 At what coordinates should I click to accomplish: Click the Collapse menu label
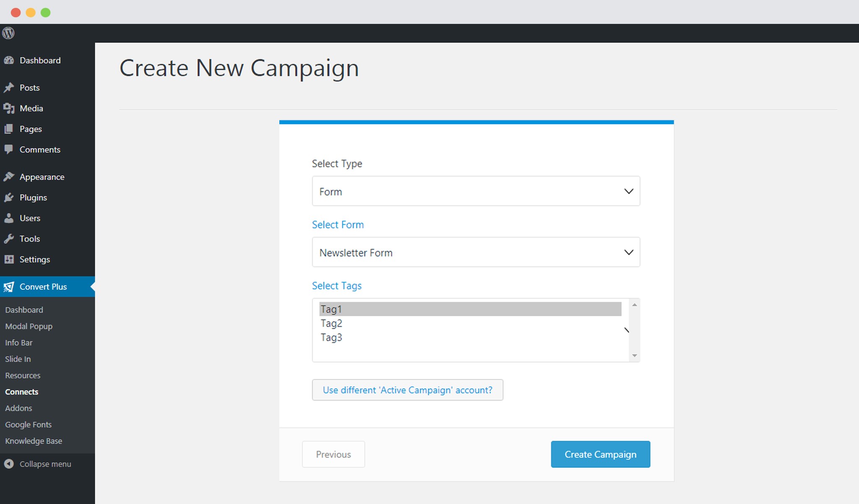click(x=45, y=464)
